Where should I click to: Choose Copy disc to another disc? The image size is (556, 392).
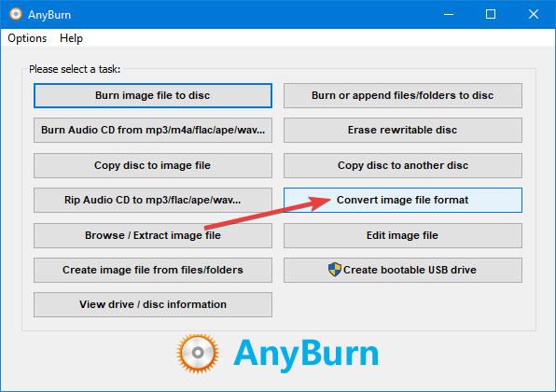coord(403,165)
